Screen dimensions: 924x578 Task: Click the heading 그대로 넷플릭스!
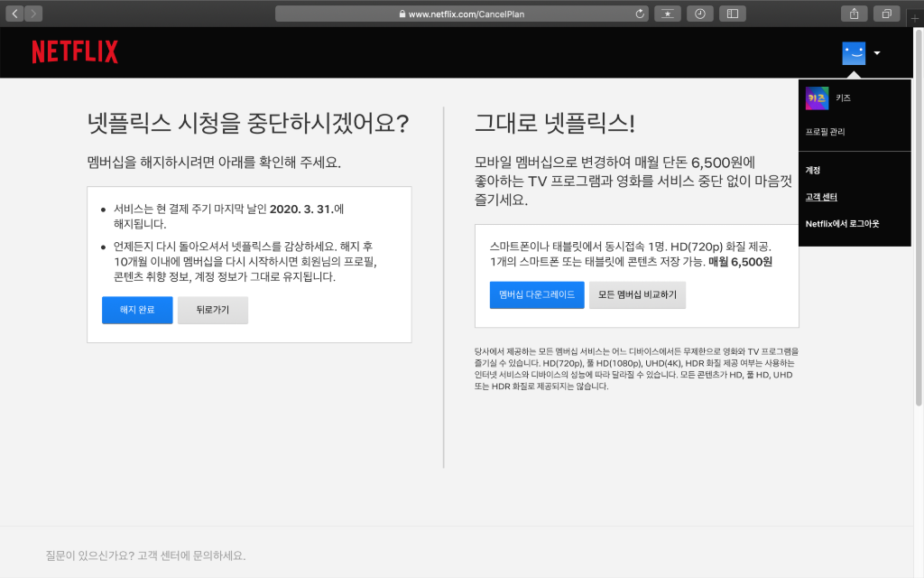point(555,123)
